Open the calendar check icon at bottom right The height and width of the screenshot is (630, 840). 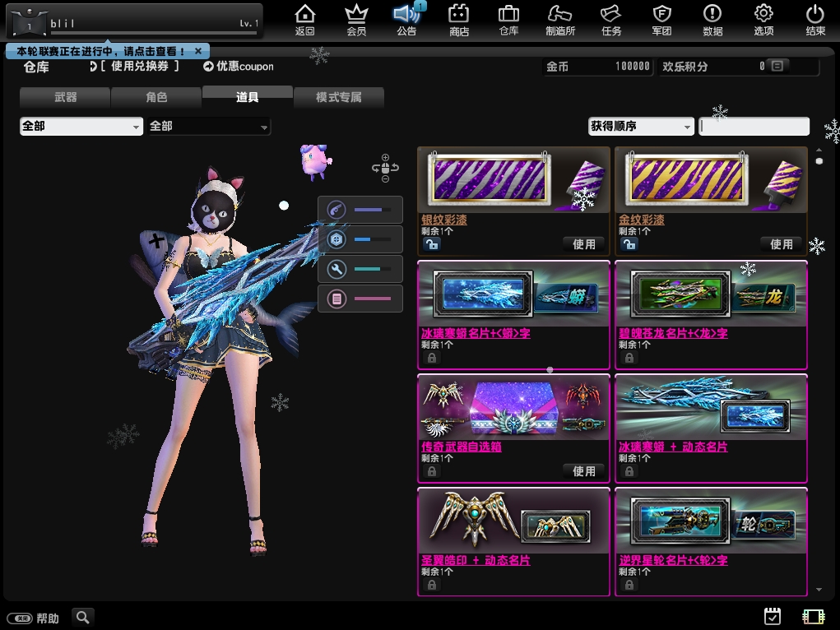(x=772, y=616)
